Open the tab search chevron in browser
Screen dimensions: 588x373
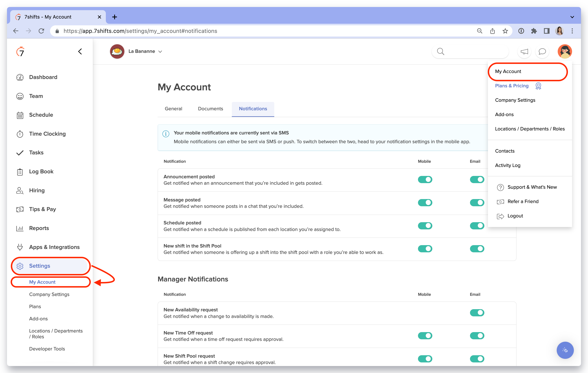pyautogui.click(x=572, y=17)
